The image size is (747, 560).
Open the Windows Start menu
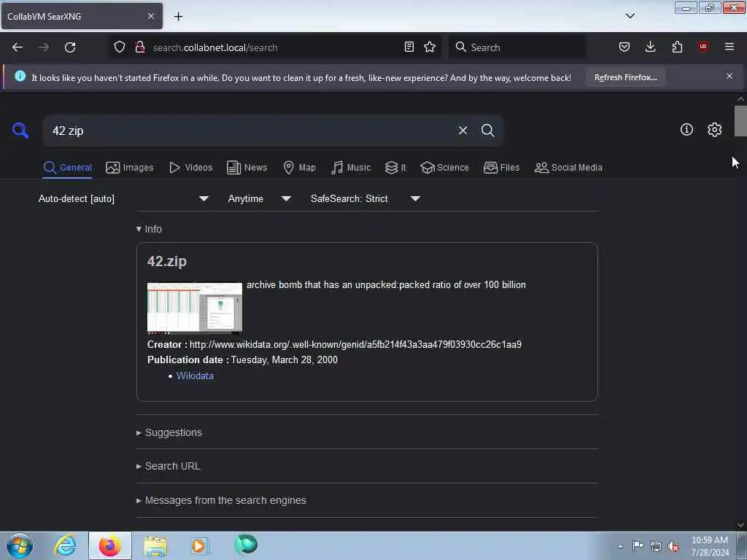20,545
